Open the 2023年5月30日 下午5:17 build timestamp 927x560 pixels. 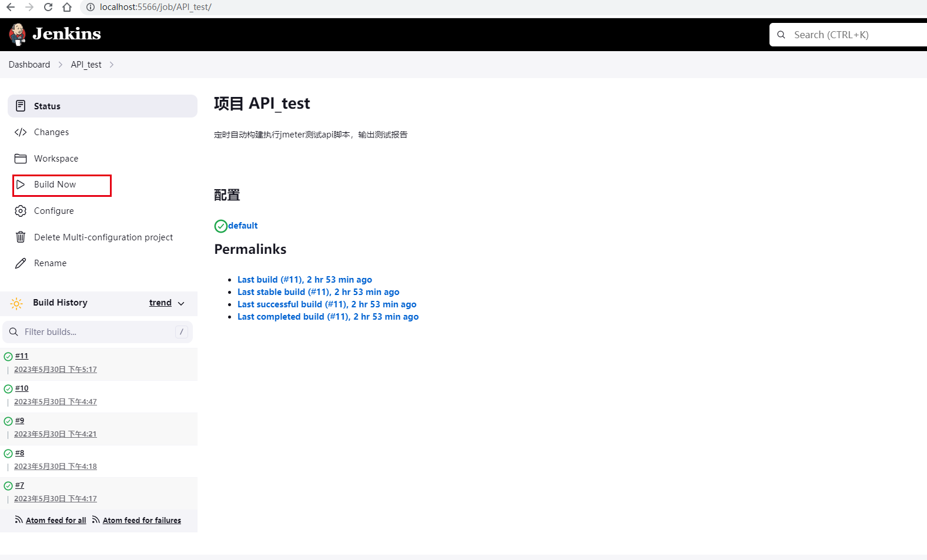(x=55, y=370)
